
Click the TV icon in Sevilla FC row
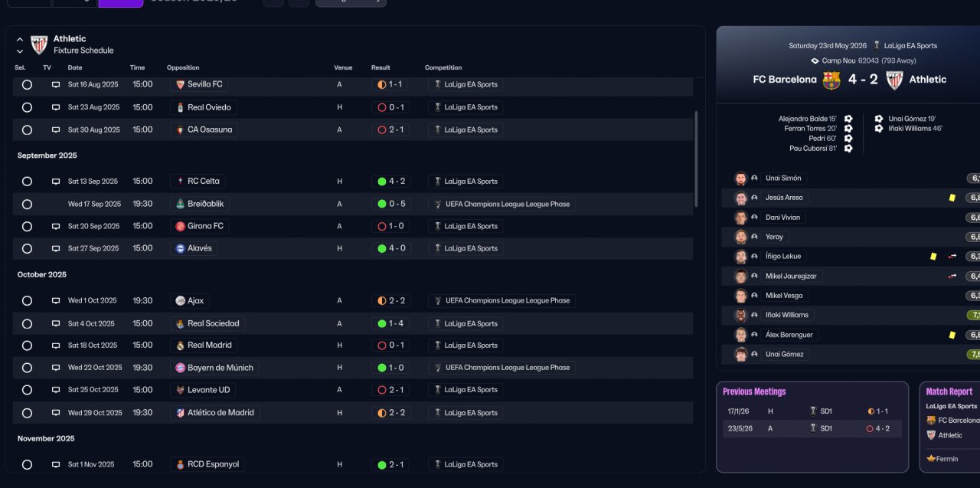tap(56, 85)
